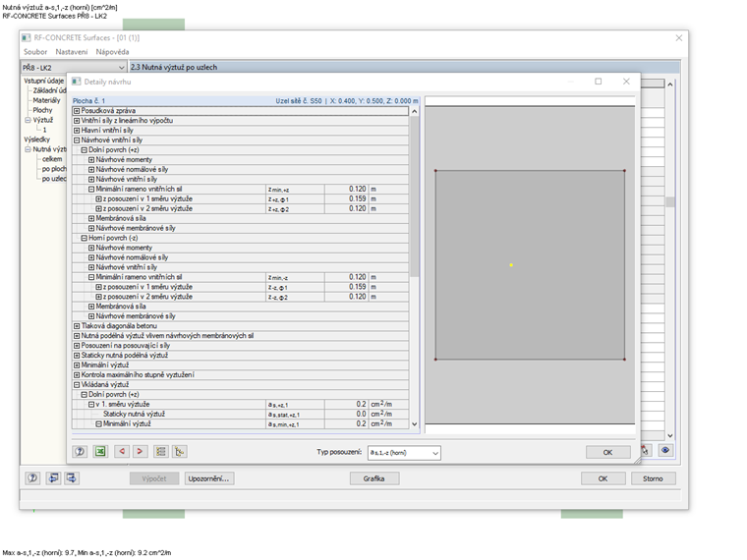Click scroll-down arrow of details table
This screenshot has height=560, width=747.
414,423
